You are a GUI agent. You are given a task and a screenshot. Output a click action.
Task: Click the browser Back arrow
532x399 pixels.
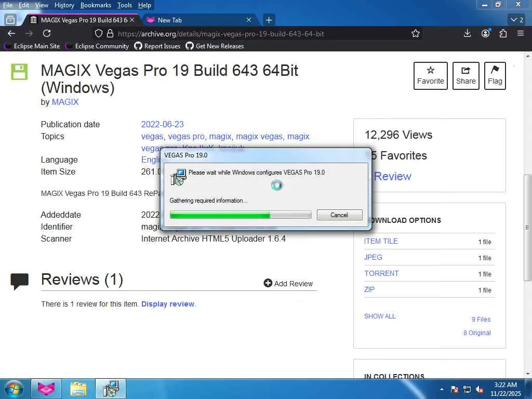click(11, 33)
